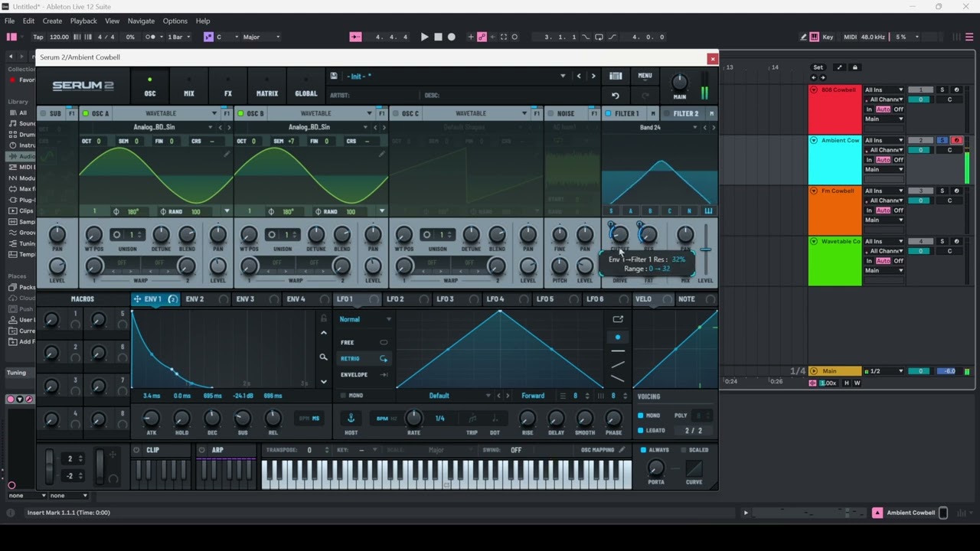Click the Draw Mode pencil in Ableton toolbar

pos(803,37)
